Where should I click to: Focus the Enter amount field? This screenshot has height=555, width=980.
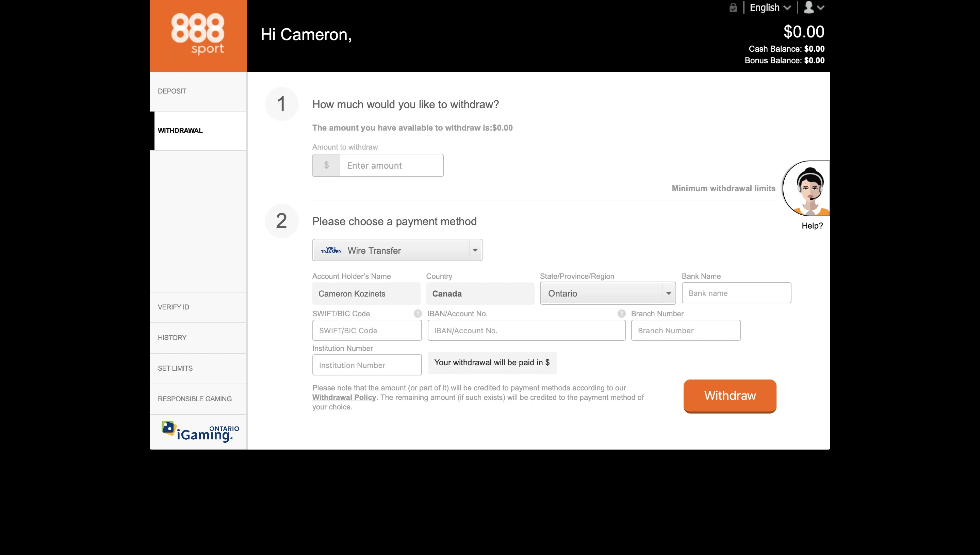tap(391, 165)
